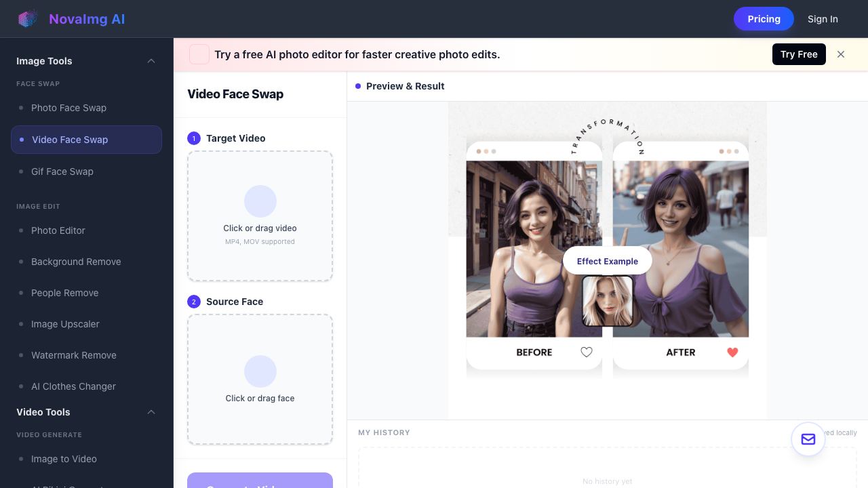Click the VIDEO GENERATE section label
Viewport: 868px width, 488px height.
(x=49, y=435)
